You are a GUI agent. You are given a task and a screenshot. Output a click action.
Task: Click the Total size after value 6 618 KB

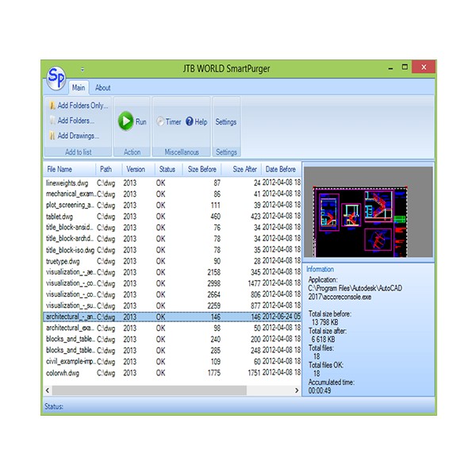point(323,340)
